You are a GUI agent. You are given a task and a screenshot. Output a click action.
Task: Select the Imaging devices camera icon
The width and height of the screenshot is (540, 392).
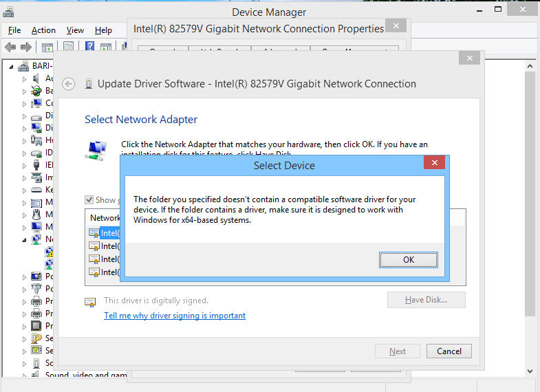click(36, 177)
